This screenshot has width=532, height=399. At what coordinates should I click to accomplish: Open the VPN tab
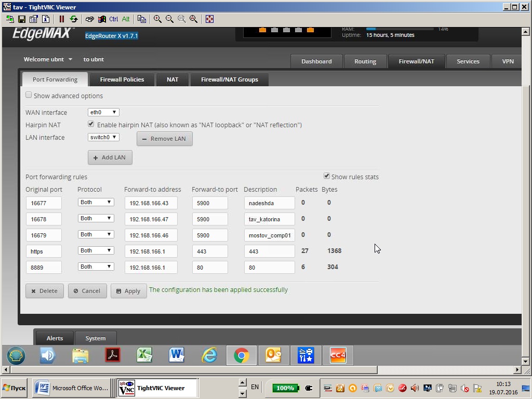507,61
